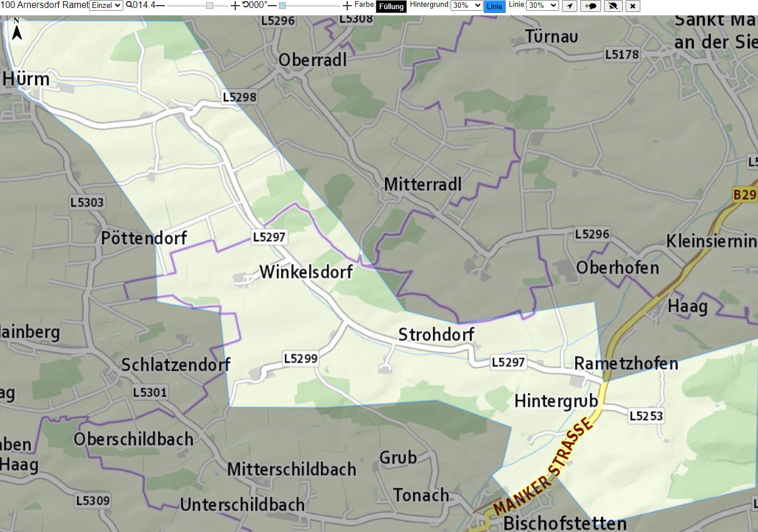Click the zoom level slider handle

pyautogui.click(x=210, y=5)
